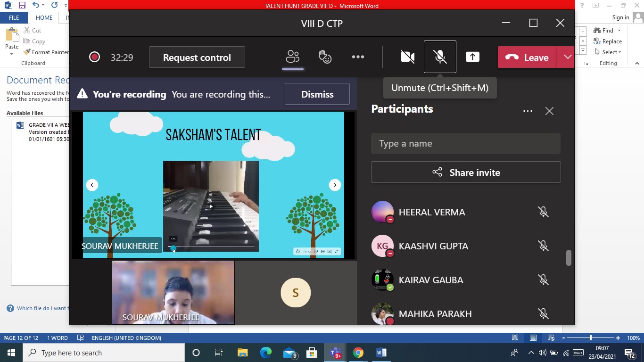Save the Word document via quick access icon
The width and height of the screenshot is (644, 362).
[x=22, y=5]
